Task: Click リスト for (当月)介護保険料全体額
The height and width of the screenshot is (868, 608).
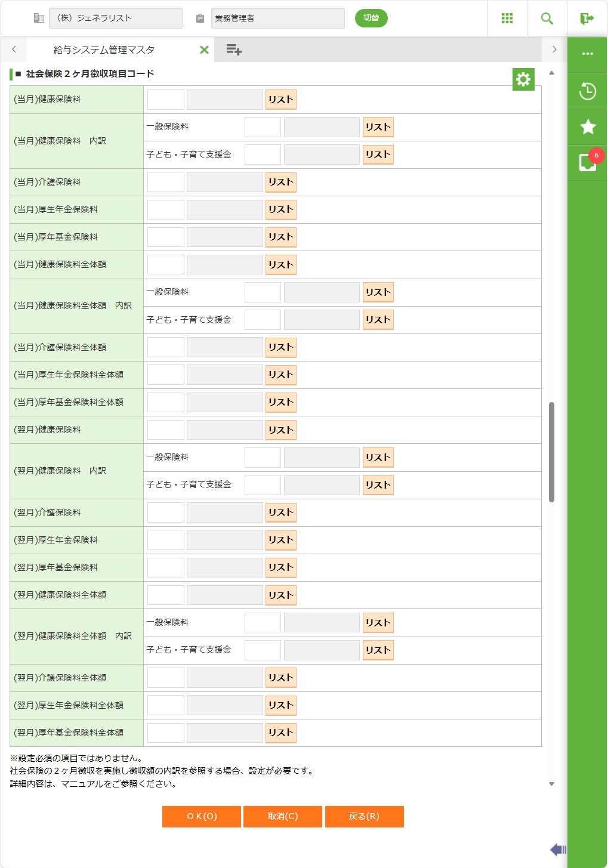Action: tap(280, 347)
